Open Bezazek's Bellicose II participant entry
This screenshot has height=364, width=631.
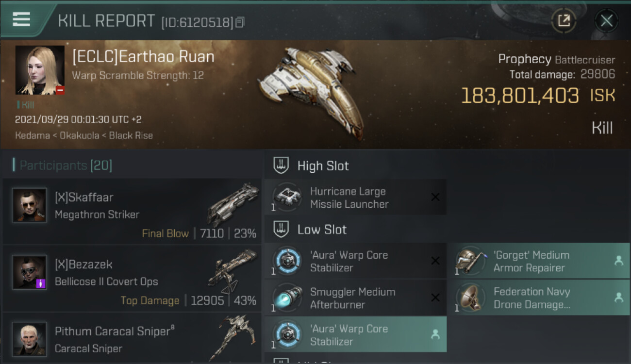(132, 278)
